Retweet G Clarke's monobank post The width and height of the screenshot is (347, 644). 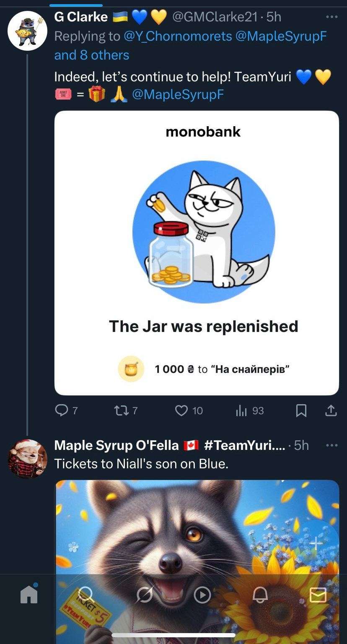coord(121,410)
